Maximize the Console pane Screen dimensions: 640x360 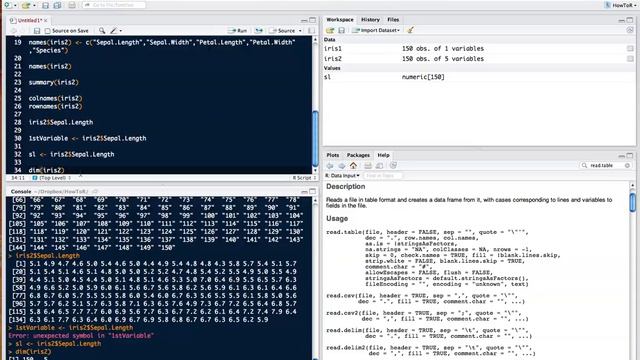(313, 191)
